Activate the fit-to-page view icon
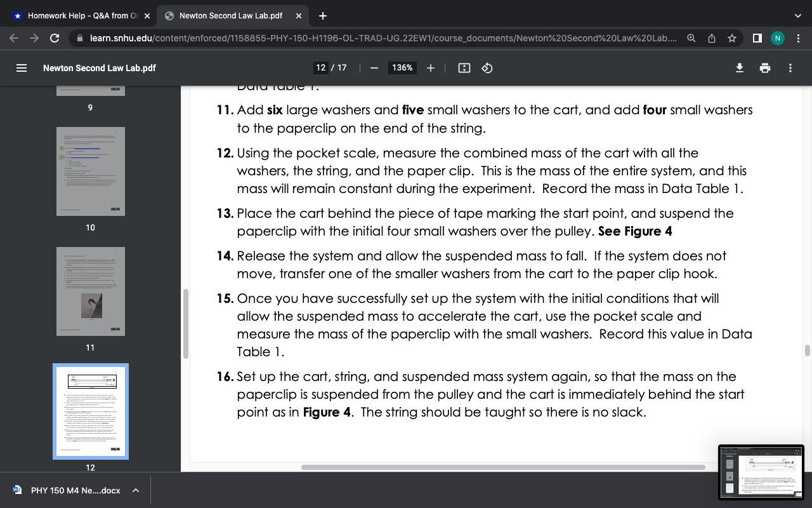The image size is (812, 508). click(464, 68)
